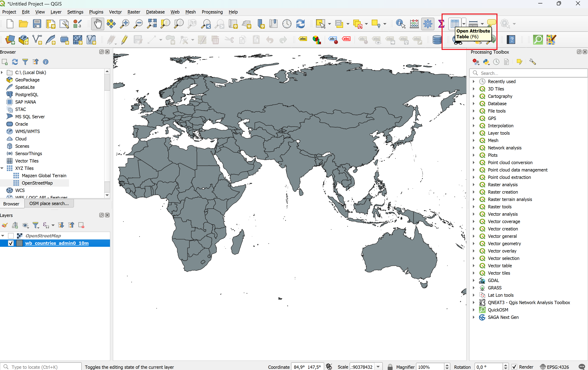Switch to the OSM place search tab
The image size is (588, 370).
click(x=49, y=203)
